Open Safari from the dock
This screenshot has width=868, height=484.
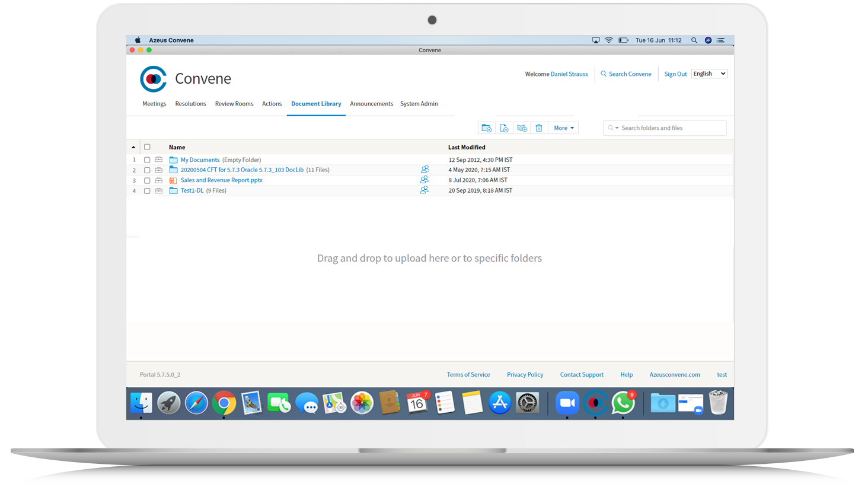coord(196,403)
